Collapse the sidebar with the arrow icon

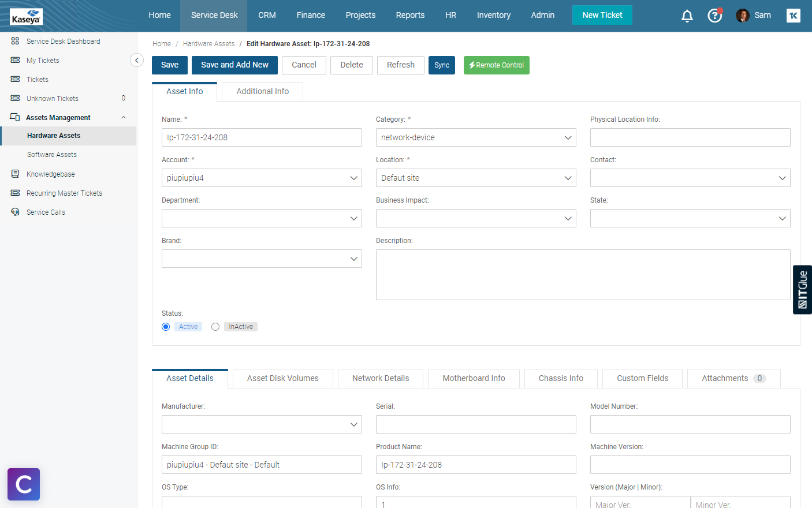point(137,60)
